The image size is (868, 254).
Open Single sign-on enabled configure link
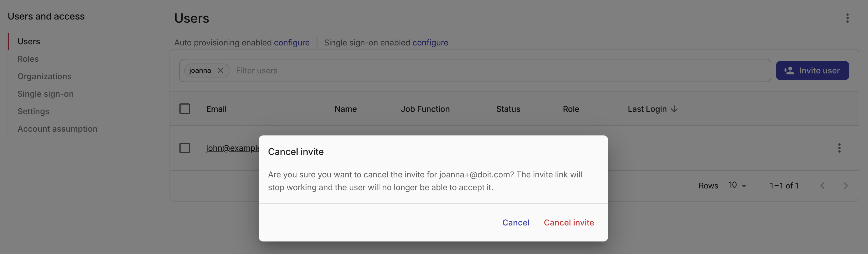click(x=430, y=43)
